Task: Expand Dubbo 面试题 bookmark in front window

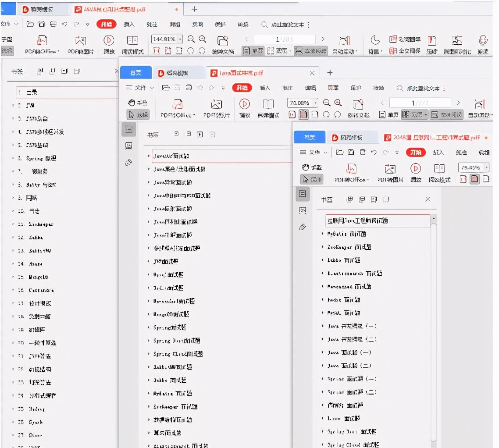Action: click(322, 260)
